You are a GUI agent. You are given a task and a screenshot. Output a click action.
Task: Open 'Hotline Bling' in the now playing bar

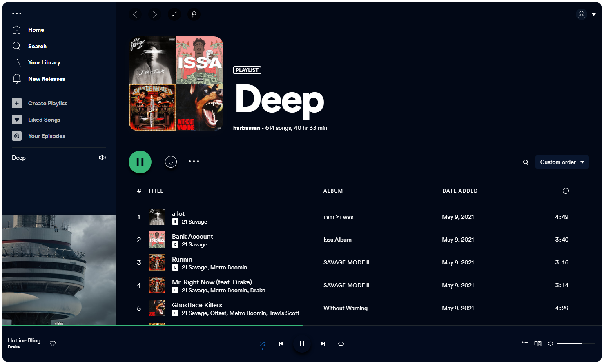pos(24,340)
